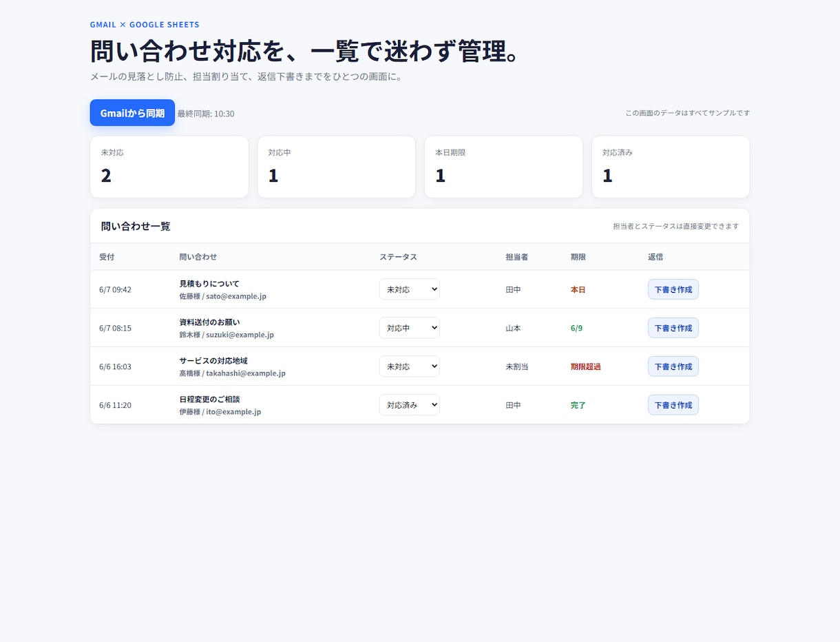
Task: Create draft reply for 見積もりについて
Action: (673, 289)
